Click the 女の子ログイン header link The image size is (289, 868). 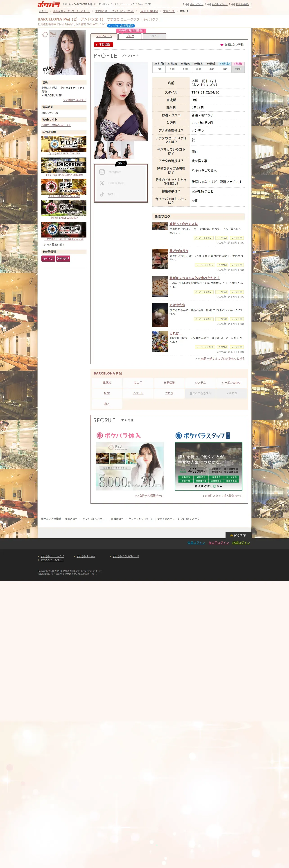click(x=217, y=4)
